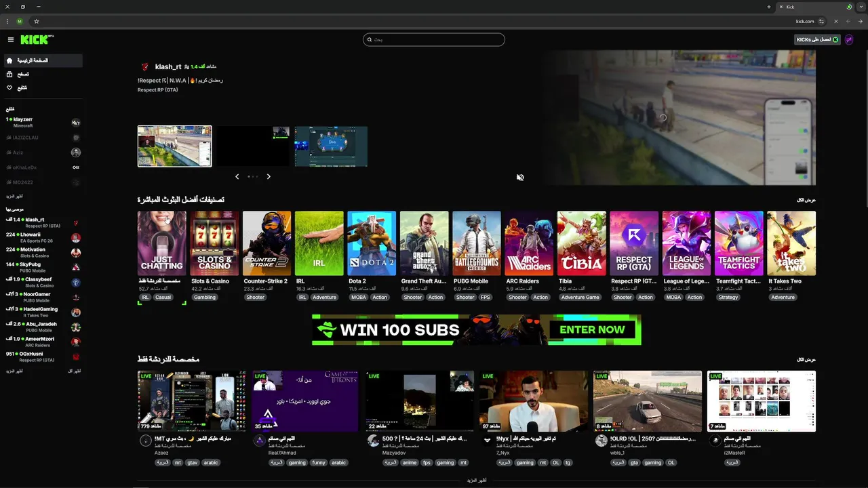
Task: Open the wbls_1 live stream thumbnail
Action: [647, 401]
